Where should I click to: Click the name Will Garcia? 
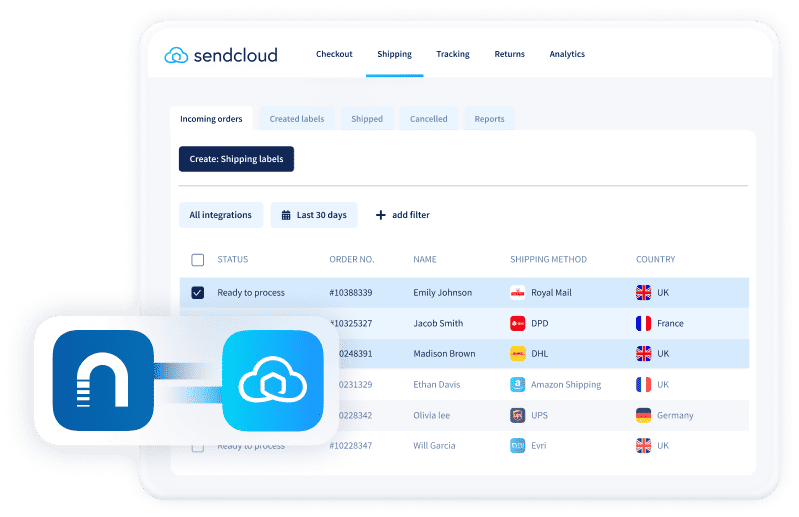coord(434,446)
